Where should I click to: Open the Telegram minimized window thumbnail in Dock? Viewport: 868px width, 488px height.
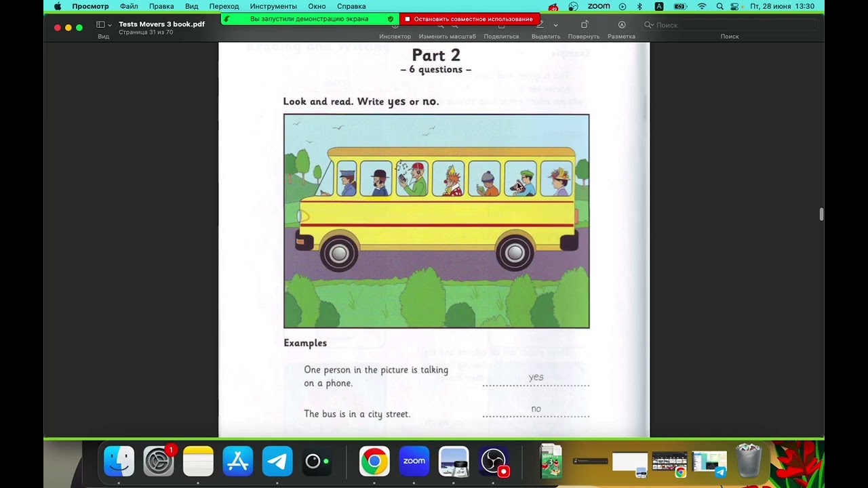[709, 464]
